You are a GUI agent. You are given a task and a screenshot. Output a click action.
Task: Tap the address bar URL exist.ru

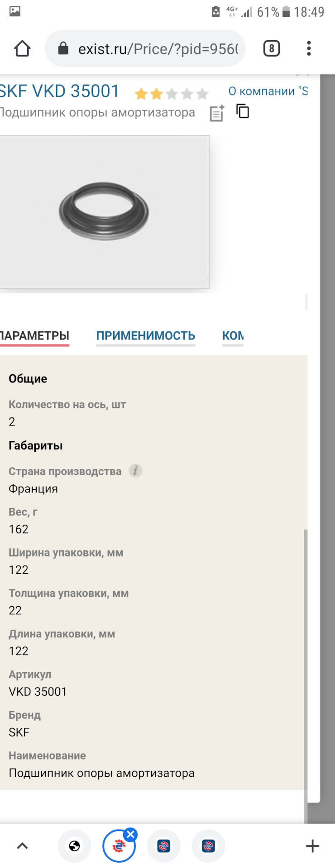click(158, 49)
